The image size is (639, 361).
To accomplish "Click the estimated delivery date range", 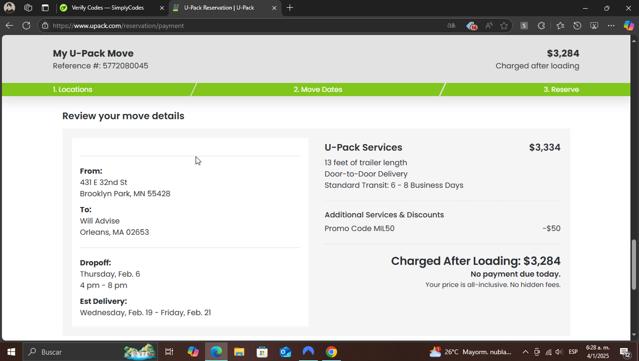I will click(145, 313).
